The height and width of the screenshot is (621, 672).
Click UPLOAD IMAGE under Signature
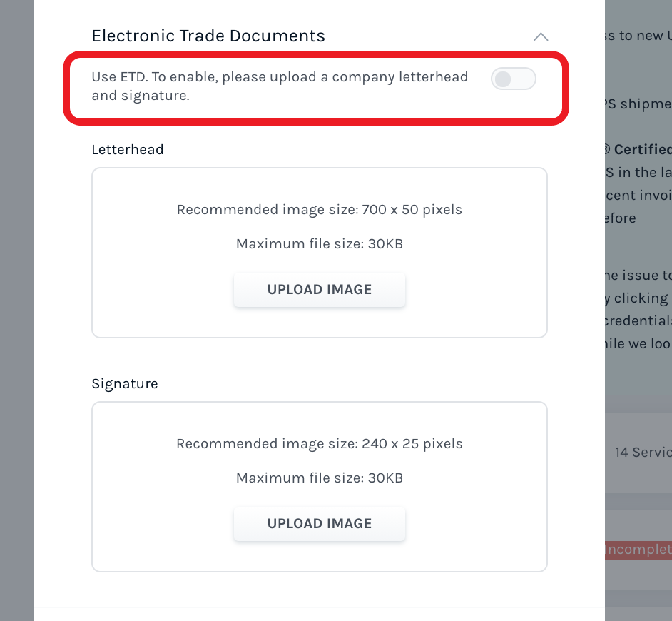point(319,523)
